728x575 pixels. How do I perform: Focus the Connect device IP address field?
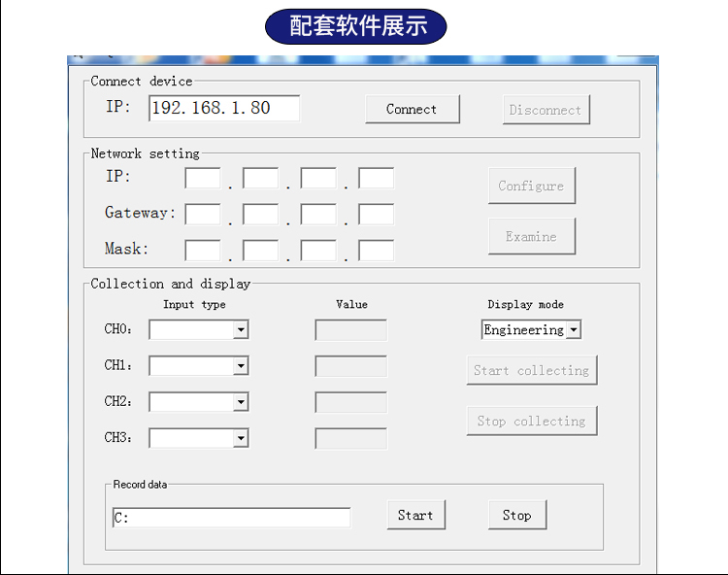[x=224, y=108]
